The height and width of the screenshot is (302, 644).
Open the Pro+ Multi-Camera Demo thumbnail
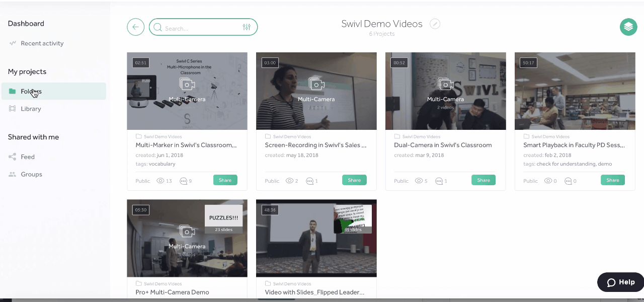(187, 238)
